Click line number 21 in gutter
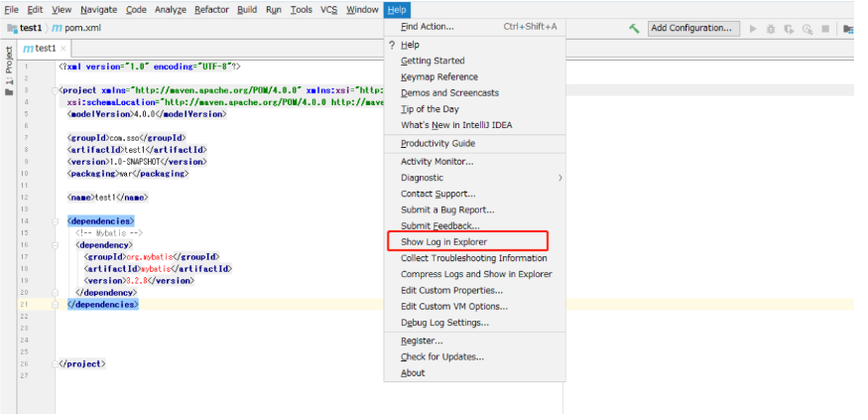Screen dimensions: 868x420 click(25, 304)
